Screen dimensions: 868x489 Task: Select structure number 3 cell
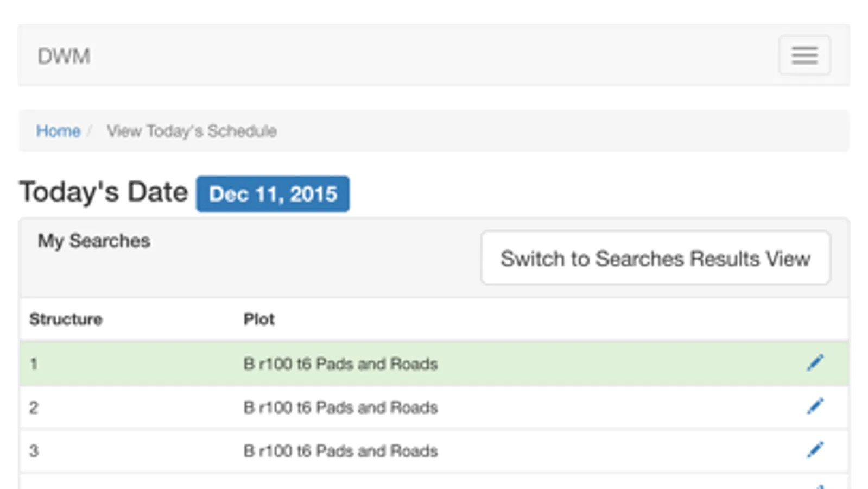pyautogui.click(x=34, y=451)
